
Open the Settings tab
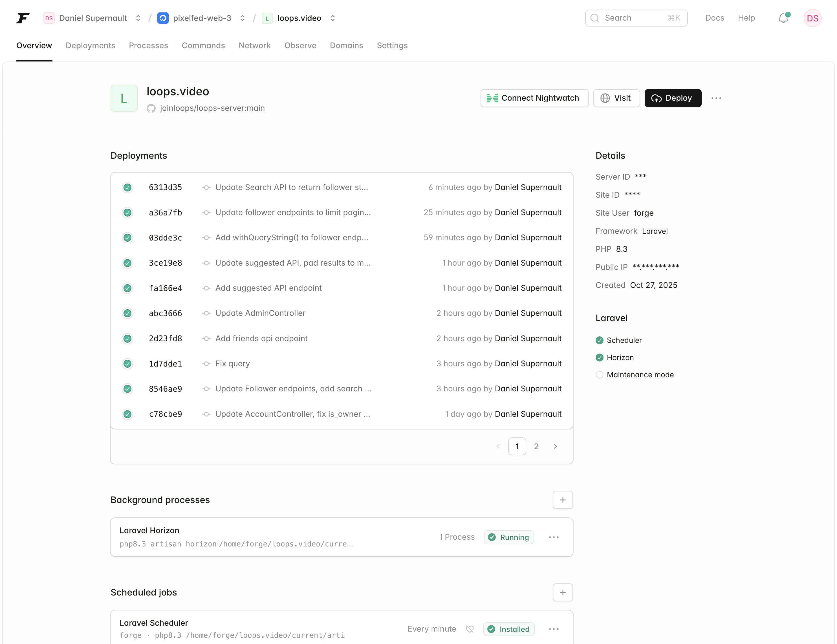coord(392,46)
